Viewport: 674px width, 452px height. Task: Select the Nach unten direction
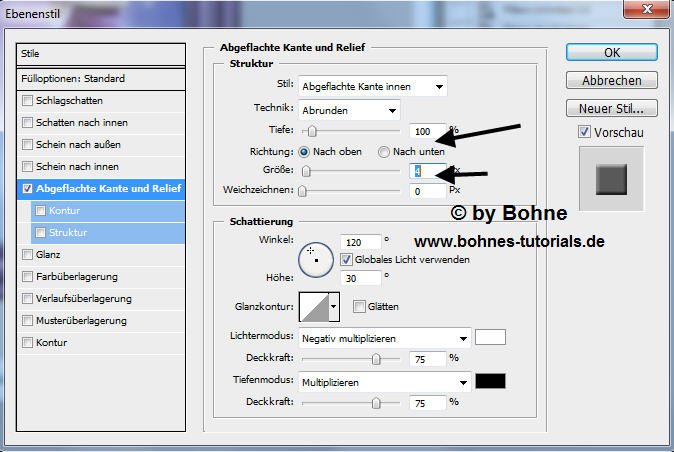tap(384, 152)
